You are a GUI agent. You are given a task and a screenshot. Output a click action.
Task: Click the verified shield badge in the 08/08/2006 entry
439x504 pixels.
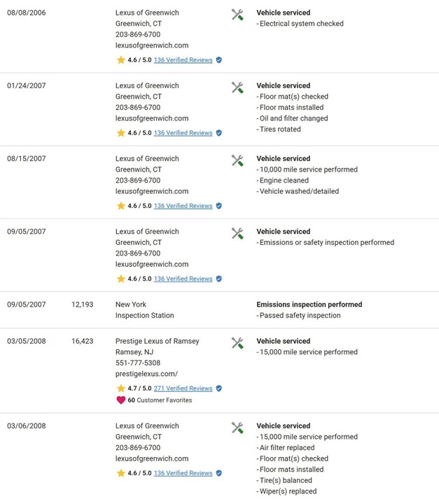219,59
